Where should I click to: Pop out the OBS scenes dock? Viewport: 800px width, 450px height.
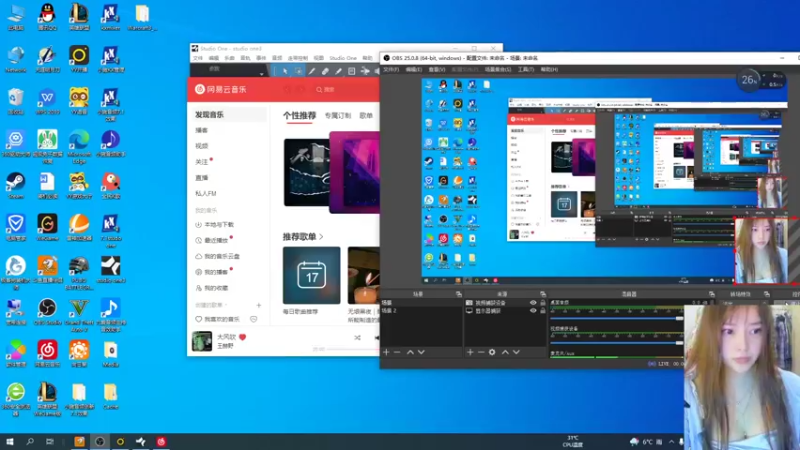[459, 294]
